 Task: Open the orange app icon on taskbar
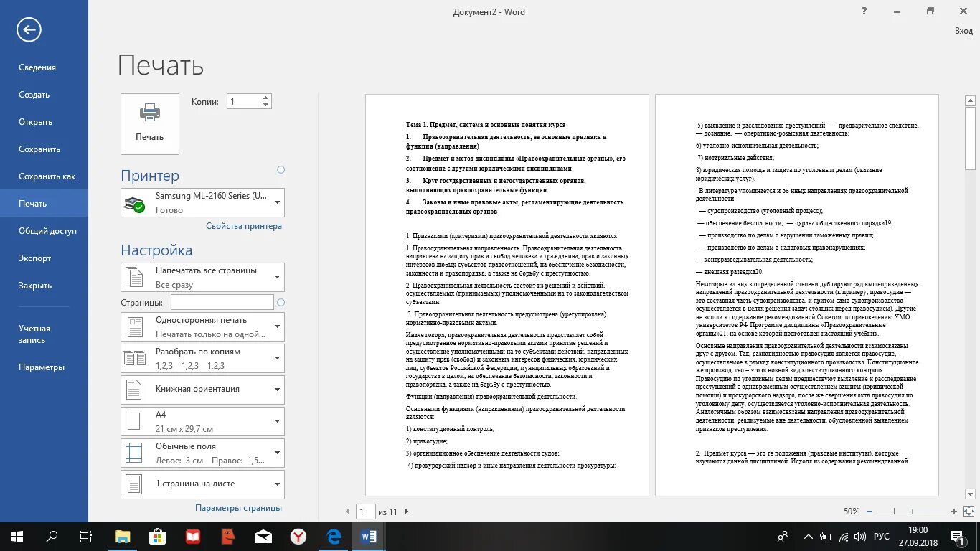(228, 536)
